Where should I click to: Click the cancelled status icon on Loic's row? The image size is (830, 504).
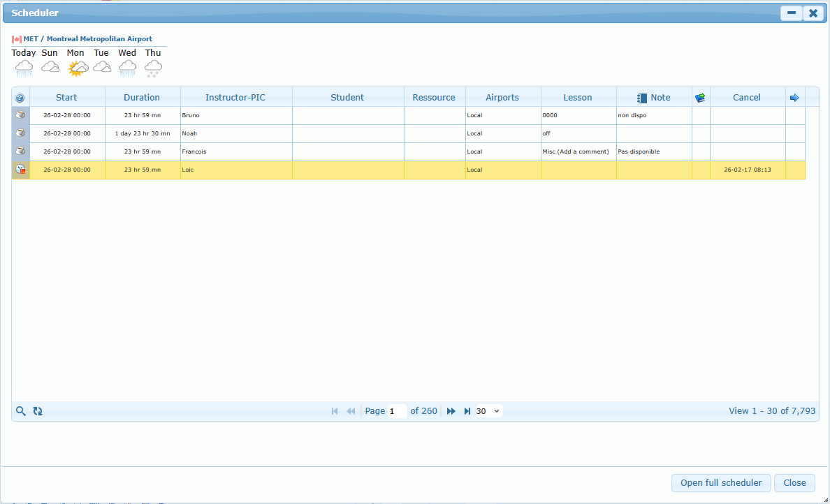pos(21,170)
